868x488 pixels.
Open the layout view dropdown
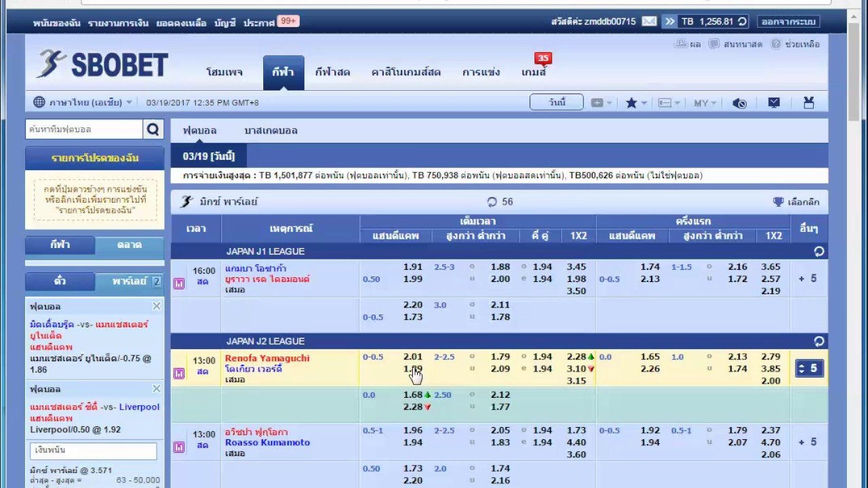pos(669,103)
